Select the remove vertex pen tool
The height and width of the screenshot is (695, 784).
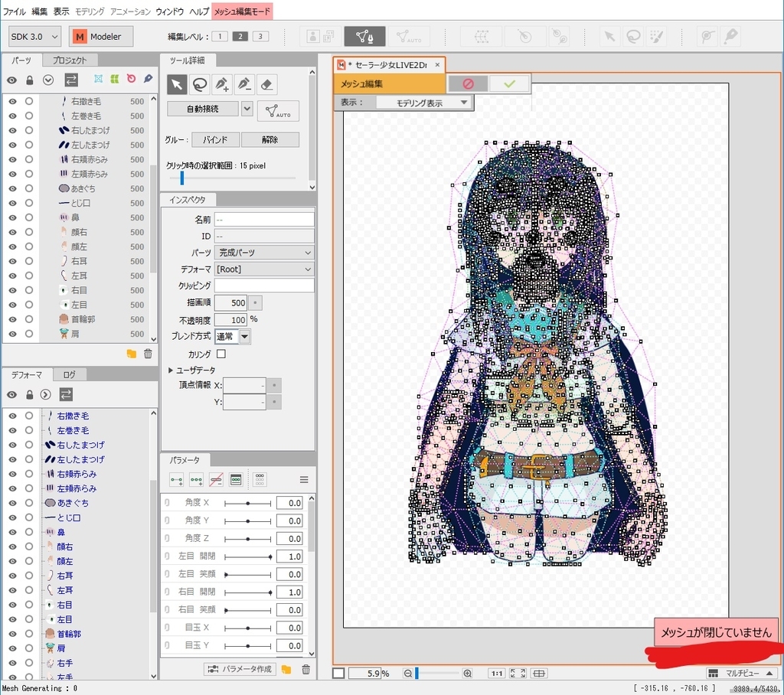pyautogui.click(x=244, y=84)
